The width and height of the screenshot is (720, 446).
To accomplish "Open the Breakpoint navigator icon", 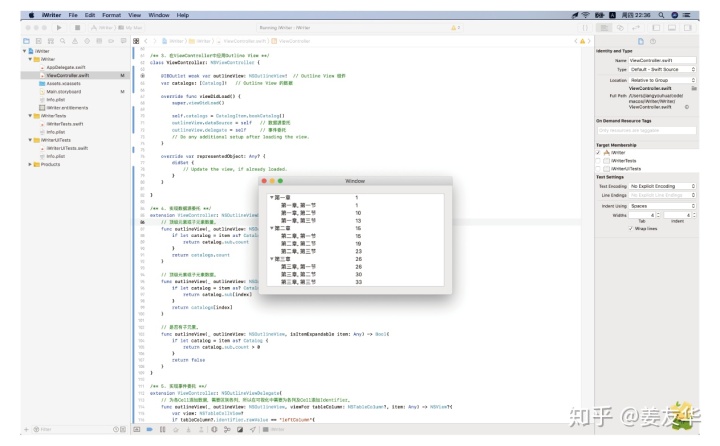I will pos(111,41).
